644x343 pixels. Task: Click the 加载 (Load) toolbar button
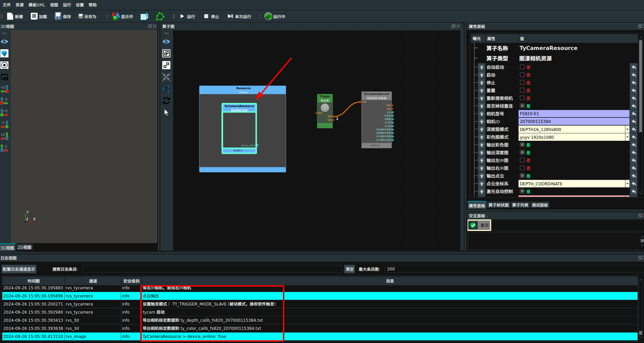click(x=39, y=17)
